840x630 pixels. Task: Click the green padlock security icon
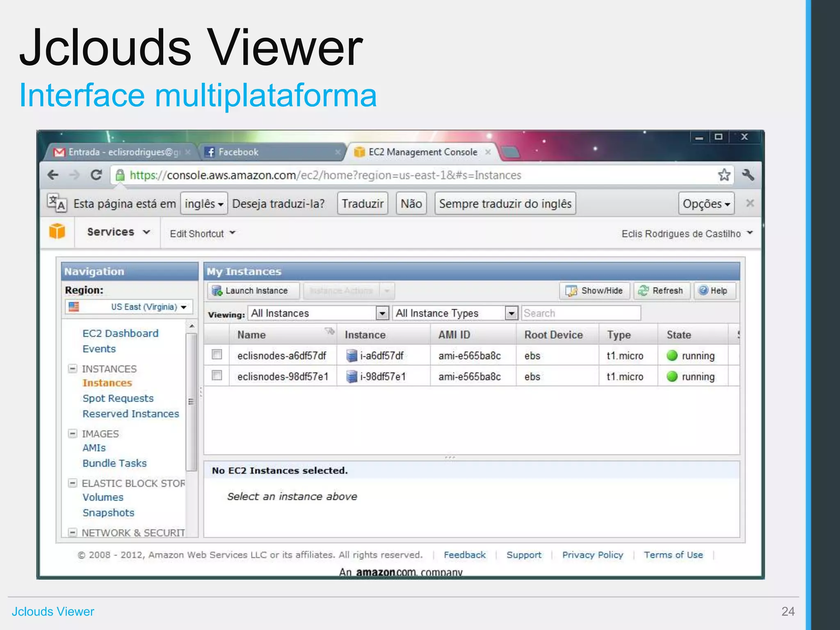tap(120, 175)
